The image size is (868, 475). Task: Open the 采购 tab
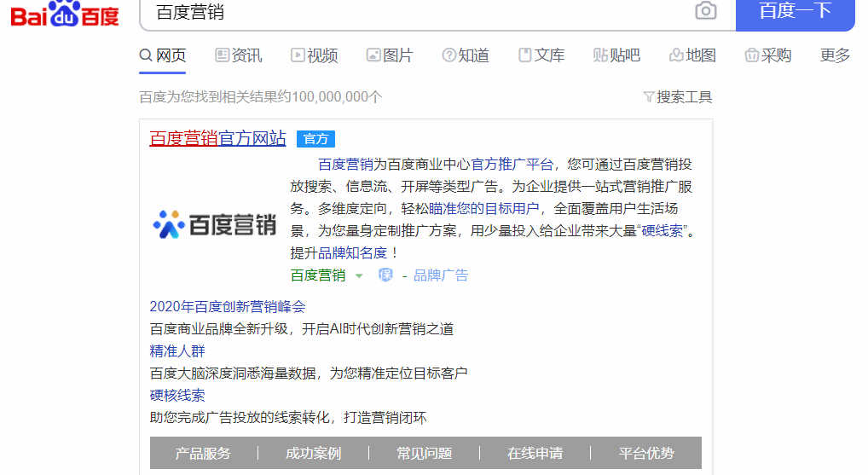(767, 55)
